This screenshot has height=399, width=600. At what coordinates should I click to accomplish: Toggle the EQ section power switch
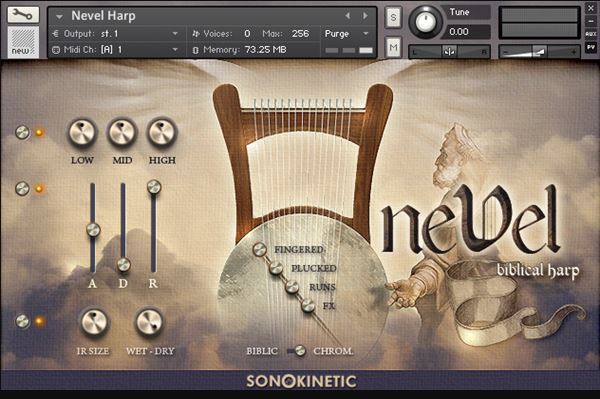pos(22,132)
